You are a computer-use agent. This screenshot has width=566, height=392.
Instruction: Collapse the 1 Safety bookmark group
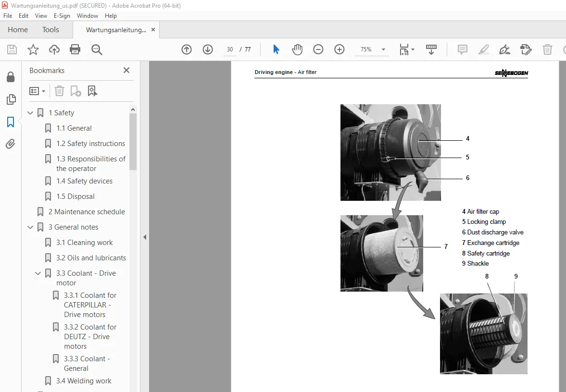tap(30, 113)
